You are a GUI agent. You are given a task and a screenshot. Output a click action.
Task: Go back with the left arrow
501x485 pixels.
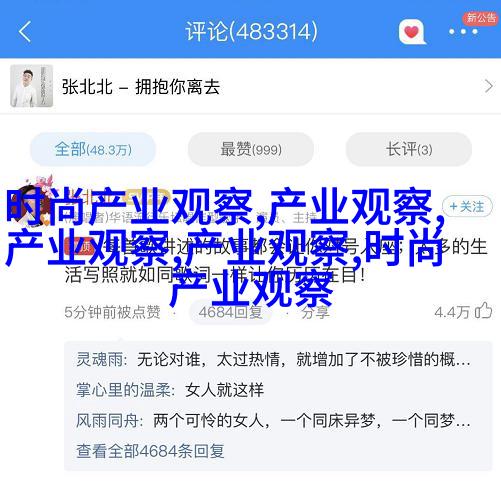click(25, 31)
